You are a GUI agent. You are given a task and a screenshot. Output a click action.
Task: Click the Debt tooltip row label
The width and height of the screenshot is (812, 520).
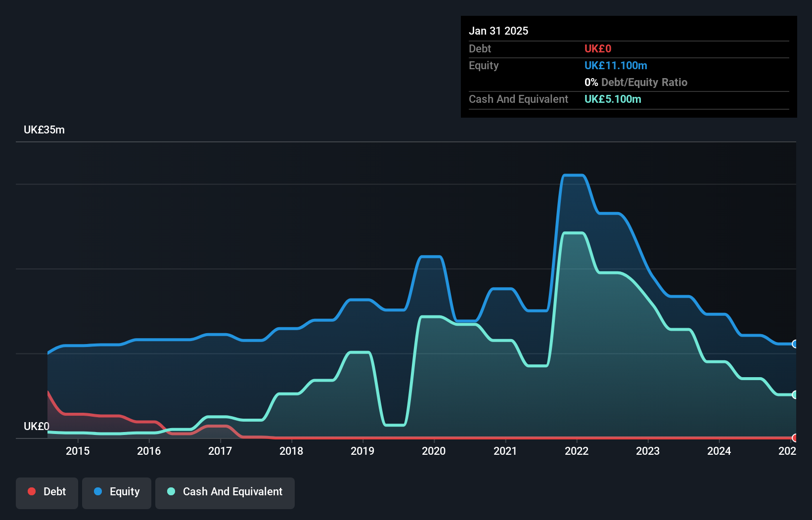point(480,48)
